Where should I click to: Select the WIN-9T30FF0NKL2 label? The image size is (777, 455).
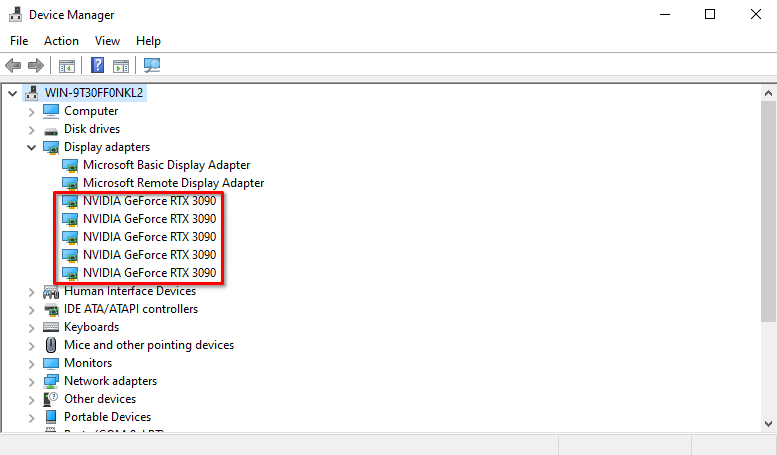point(94,93)
